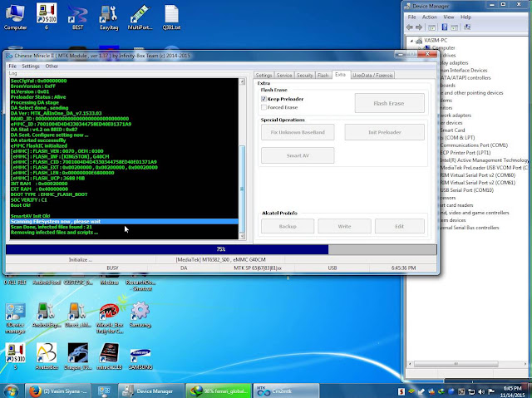The width and height of the screenshot is (532, 398).
Task: Select MediaTek PreLoader USB VCOM Port entry
Action: pos(485,168)
